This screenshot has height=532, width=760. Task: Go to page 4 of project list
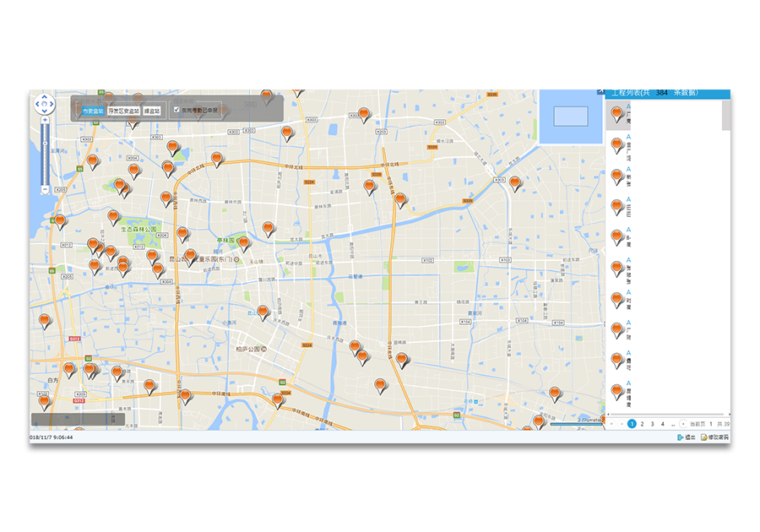click(662, 424)
